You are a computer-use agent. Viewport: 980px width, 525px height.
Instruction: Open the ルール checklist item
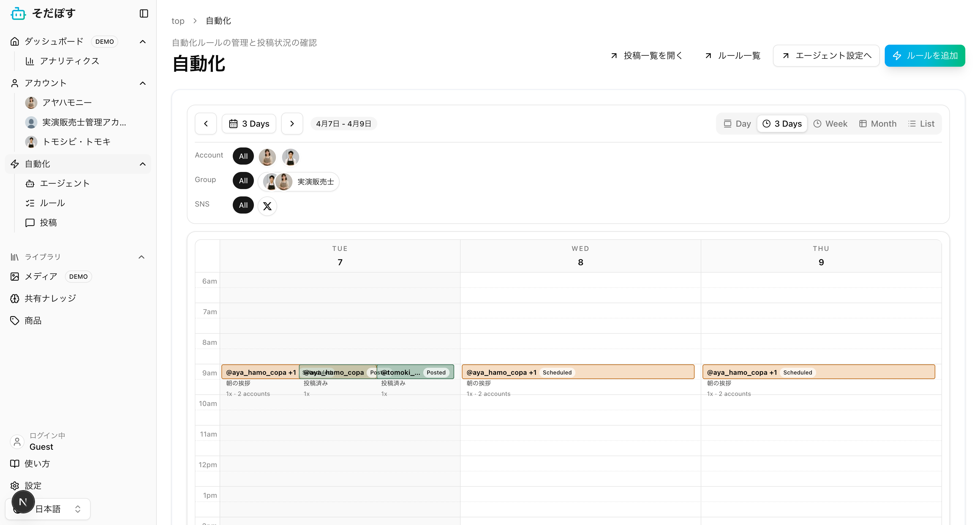click(52, 203)
